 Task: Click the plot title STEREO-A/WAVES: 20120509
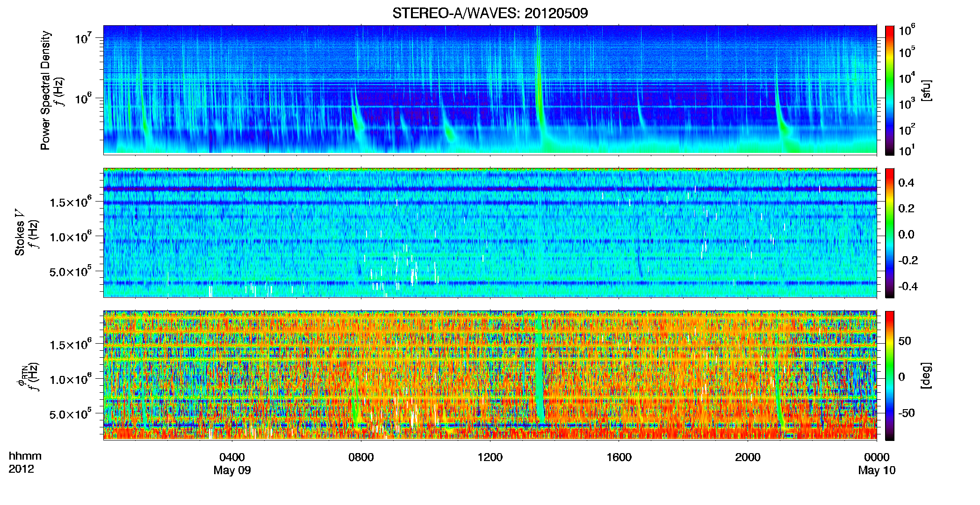[x=490, y=13]
